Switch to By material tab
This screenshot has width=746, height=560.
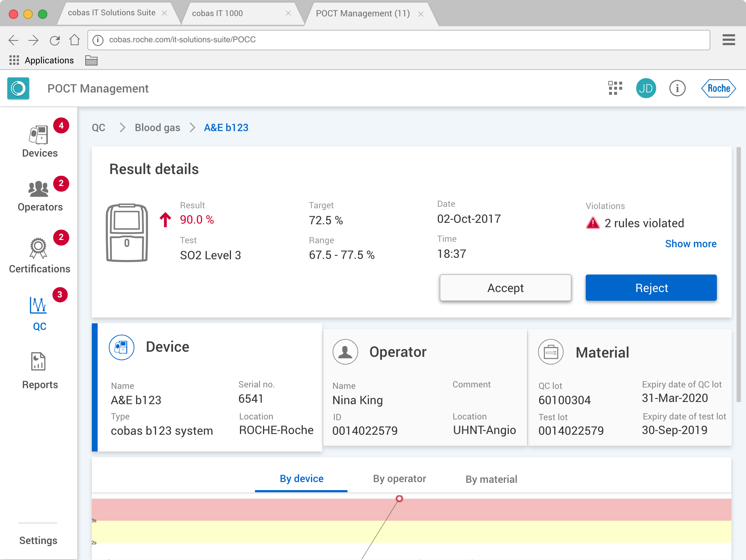click(491, 479)
